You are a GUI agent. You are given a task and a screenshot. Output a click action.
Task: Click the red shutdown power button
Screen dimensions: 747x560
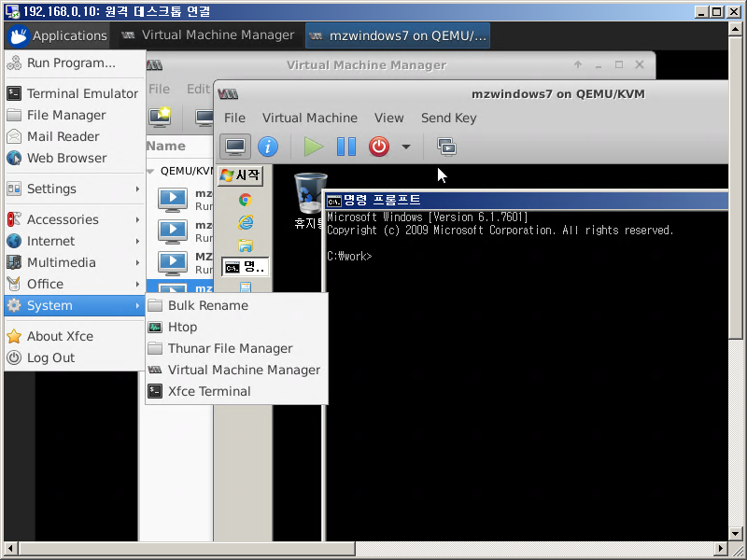pyautogui.click(x=379, y=147)
